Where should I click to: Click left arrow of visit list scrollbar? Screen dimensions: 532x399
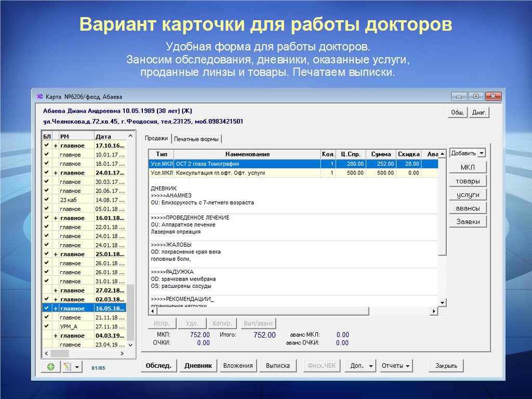[46, 353]
